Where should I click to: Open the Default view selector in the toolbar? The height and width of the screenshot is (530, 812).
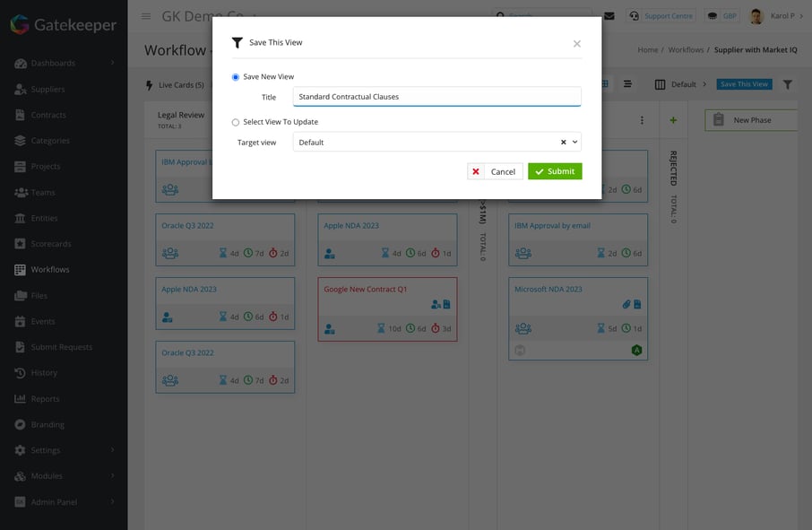coord(674,83)
